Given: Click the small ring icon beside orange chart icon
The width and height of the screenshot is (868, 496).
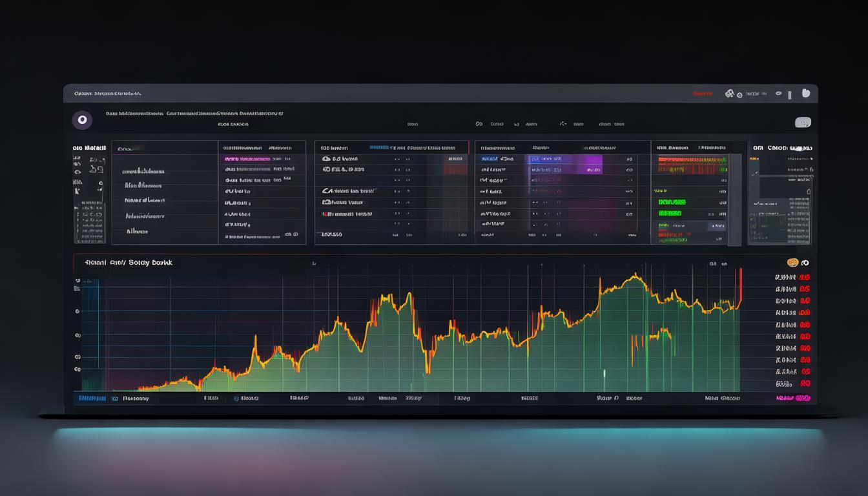Looking at the screenshot, I should click(x=805, y=263).
